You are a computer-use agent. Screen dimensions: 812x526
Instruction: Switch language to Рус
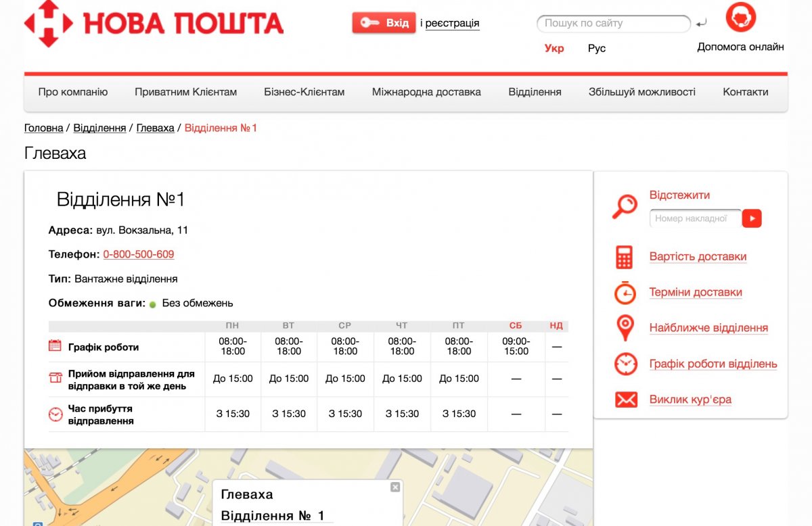(597, 48)
